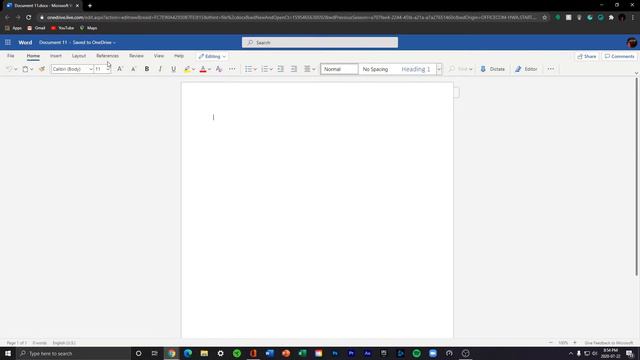
Task: Click the Share button
Action: tap(587, 56)
